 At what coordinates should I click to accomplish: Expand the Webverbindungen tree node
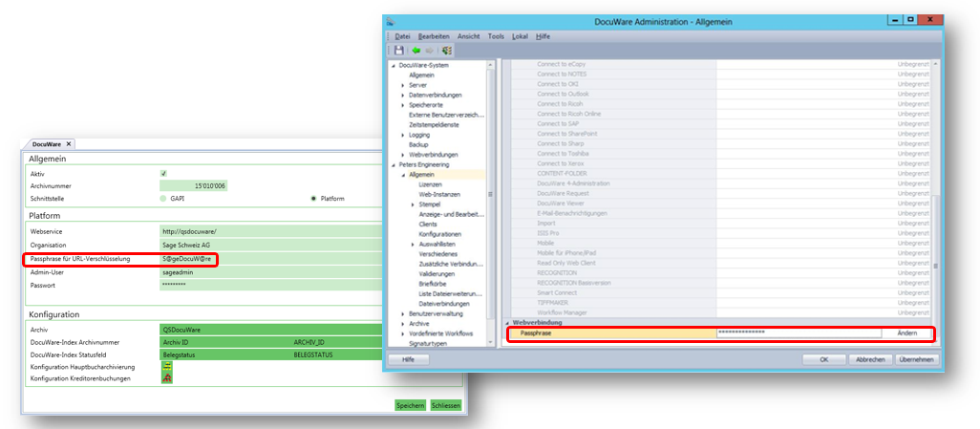pos(403,155)
